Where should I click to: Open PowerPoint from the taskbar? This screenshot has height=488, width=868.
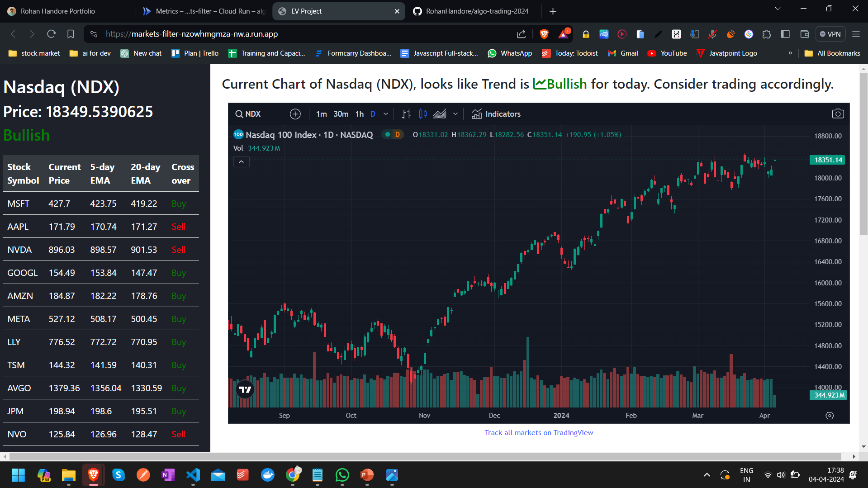367,475
